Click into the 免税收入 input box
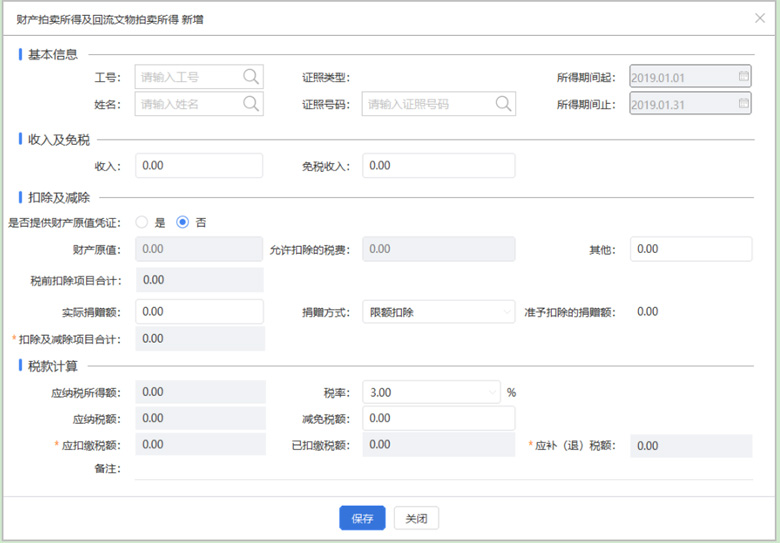The width and height of the screenshot is (780, 543). point(438,166)
